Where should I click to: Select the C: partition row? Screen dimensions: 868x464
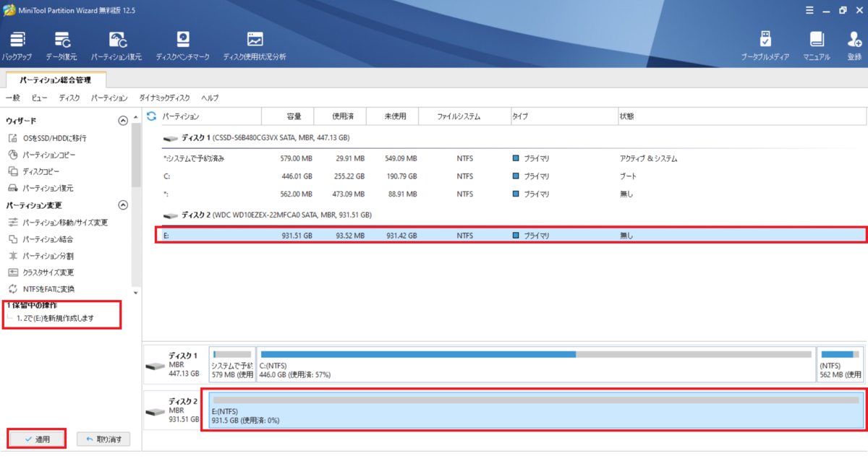(512, 176)
